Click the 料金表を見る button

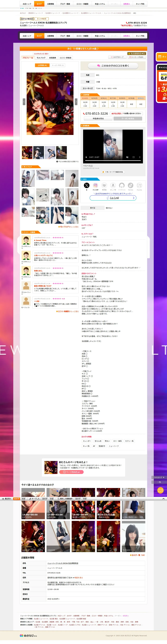pos(98,119)
